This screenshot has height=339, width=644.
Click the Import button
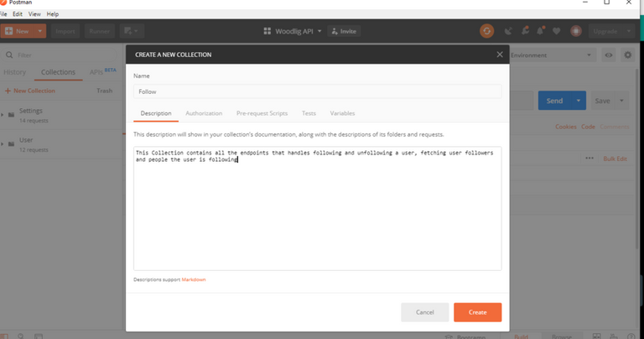[x=65, y=31]
